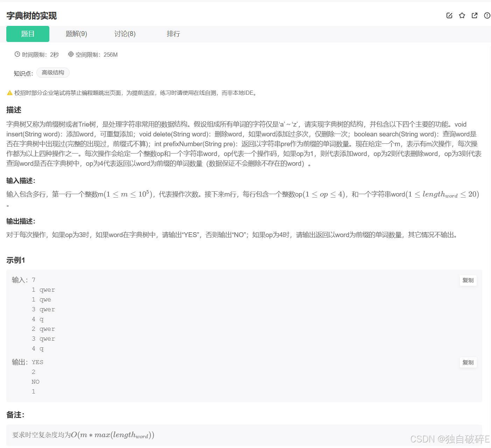Switch to the 题解(9) tab
The height and width of the screenshot is (448, 491).
[76, 34]
